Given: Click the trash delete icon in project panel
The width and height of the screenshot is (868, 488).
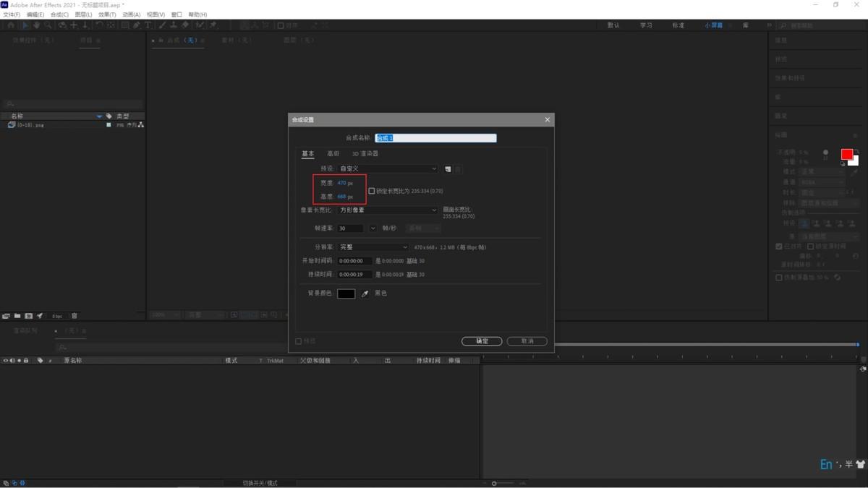Looking at the screenshot, I should point(74,316).
